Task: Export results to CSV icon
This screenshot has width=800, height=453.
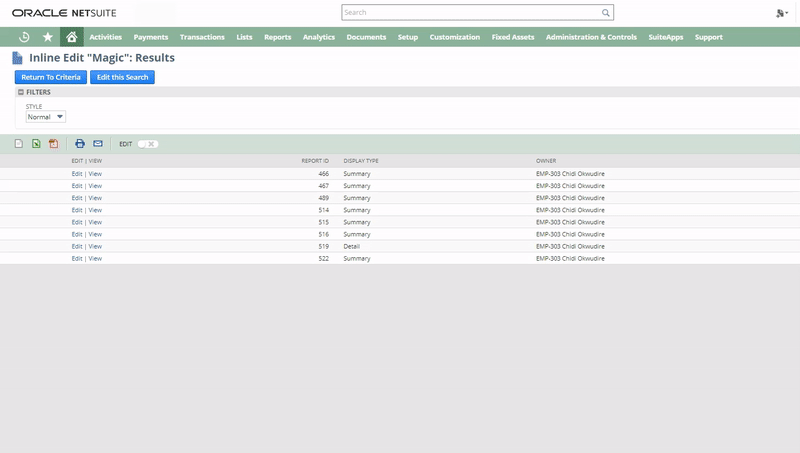Action: tap(19, 144)
